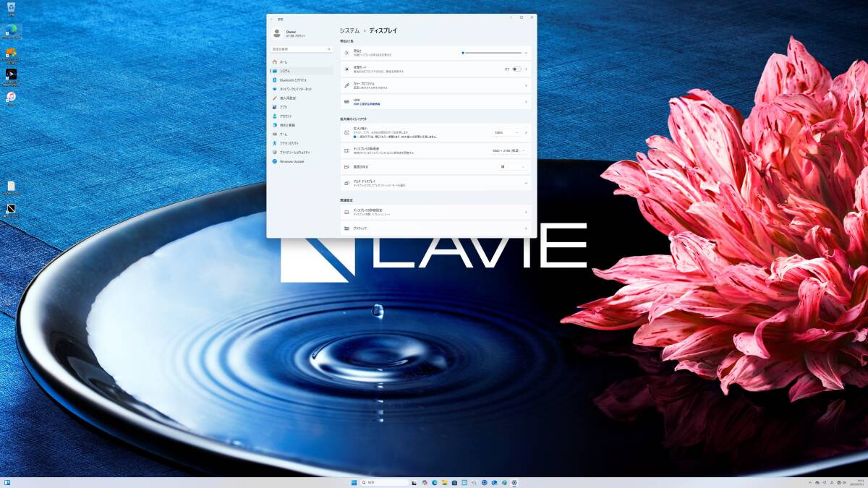Open File Explorer from the taskbar
The width and height of the screenshot is (868, 488).
(x=444, y=482)
